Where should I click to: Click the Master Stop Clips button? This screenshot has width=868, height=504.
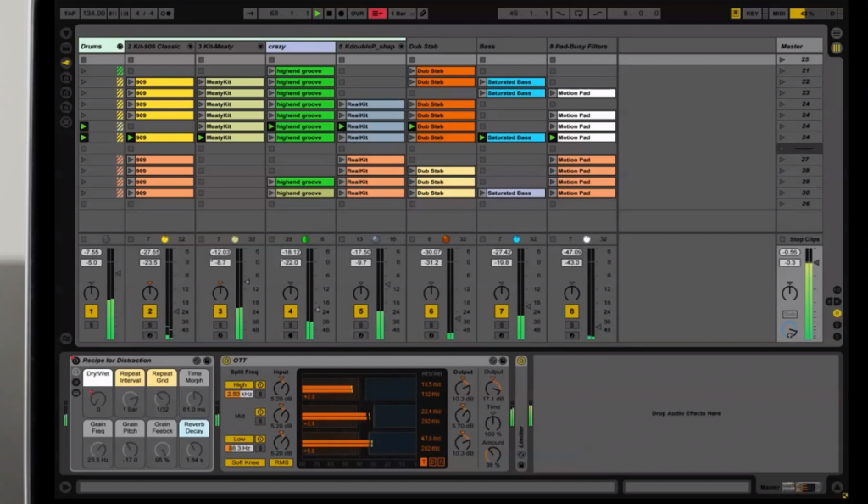[x=799, y=239]
